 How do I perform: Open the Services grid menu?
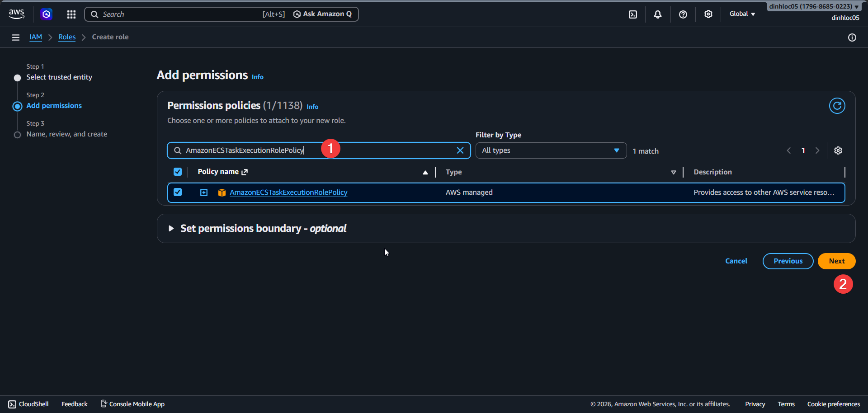[71, 14]
